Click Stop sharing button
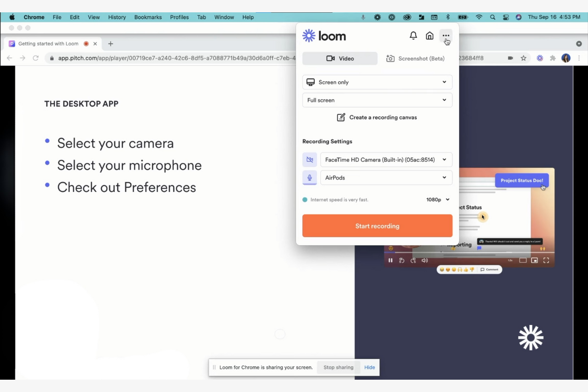 (x=338, y=367)
